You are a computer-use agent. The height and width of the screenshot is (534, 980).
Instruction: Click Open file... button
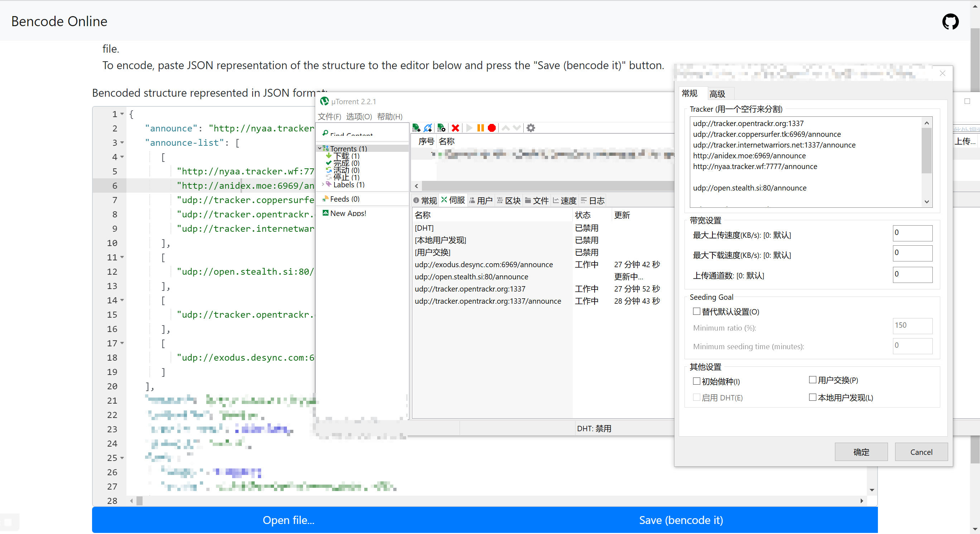tap(288, 520)
